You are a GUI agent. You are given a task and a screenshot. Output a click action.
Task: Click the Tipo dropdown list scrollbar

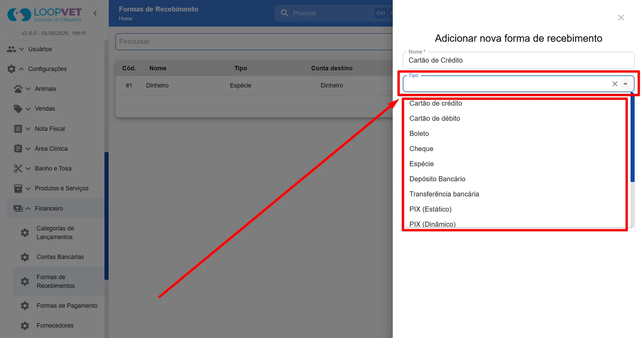632,138
